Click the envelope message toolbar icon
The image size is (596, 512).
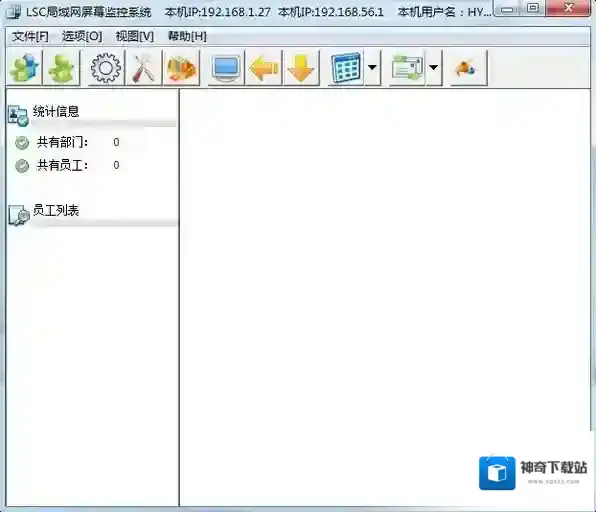click(x=407, y=68)
